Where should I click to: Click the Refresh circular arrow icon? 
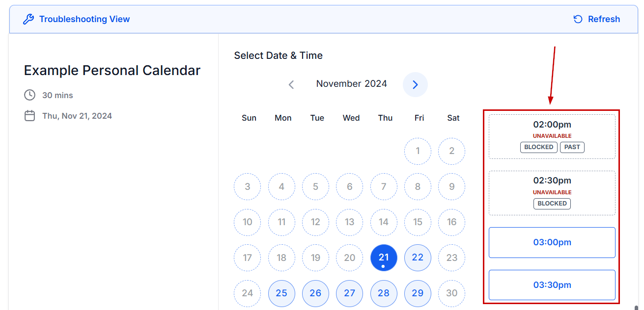tap(578, 20)
